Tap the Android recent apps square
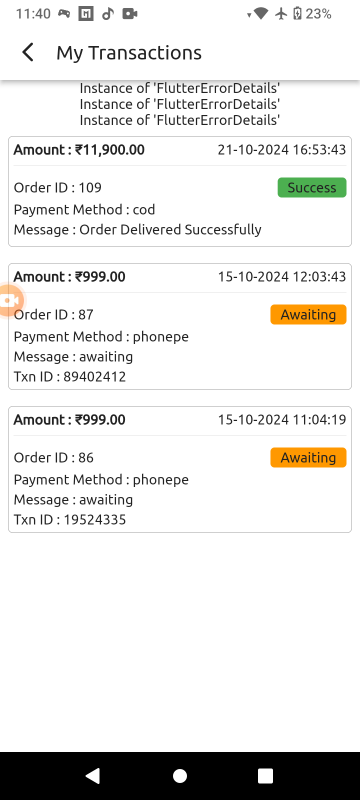 tap(266, 776)
